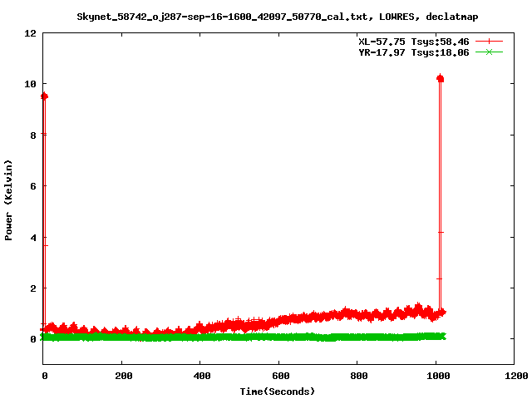
Task: Click the x-axis tick label 1000
Action: tap(438, 376)
